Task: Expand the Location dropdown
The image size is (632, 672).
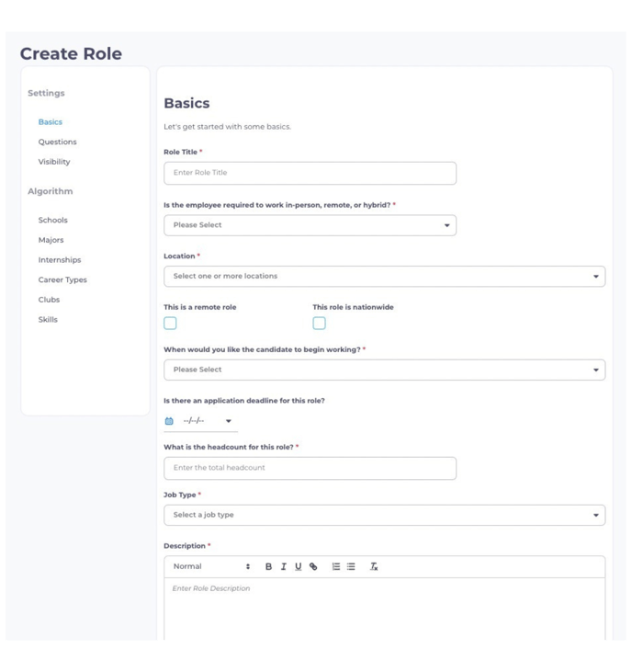Action: pyautogui.click(x=384, y=276)
